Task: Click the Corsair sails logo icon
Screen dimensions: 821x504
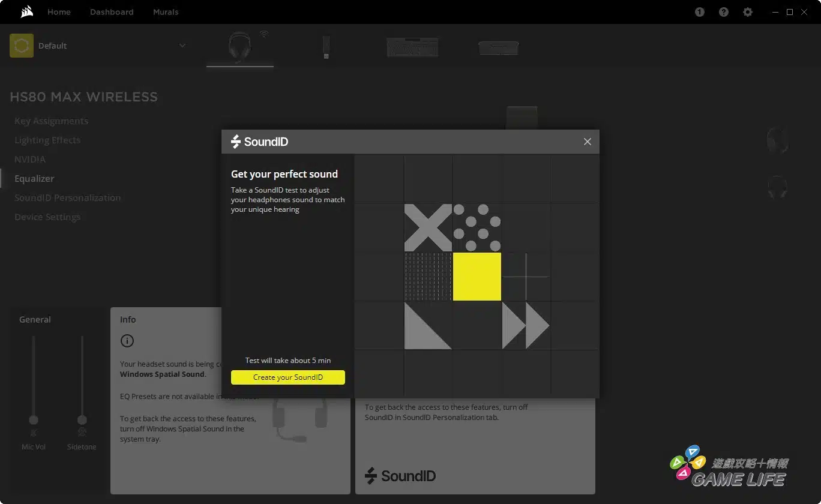Action: [26, 12]
